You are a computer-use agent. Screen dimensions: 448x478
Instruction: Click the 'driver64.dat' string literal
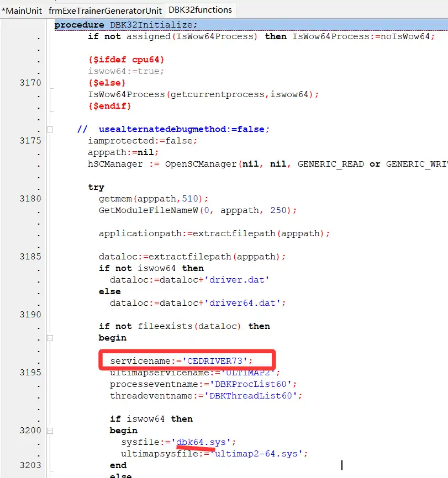pos(242,302)
